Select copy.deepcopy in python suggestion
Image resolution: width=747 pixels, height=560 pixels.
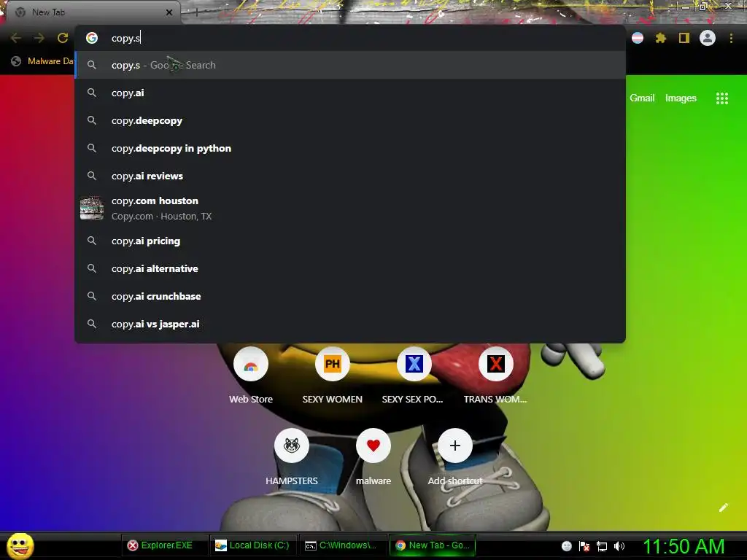pyautogui.click(x=350, y=148)
